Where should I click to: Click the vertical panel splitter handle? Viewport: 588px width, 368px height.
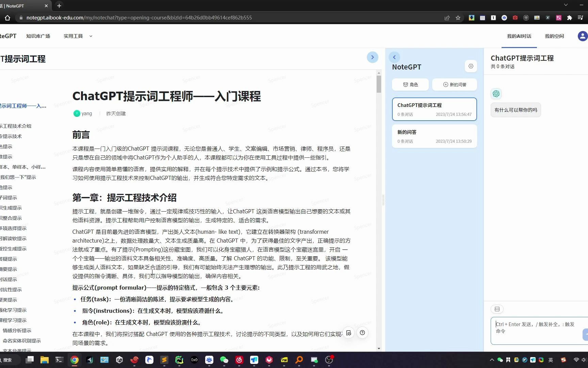tap(383, 200)
